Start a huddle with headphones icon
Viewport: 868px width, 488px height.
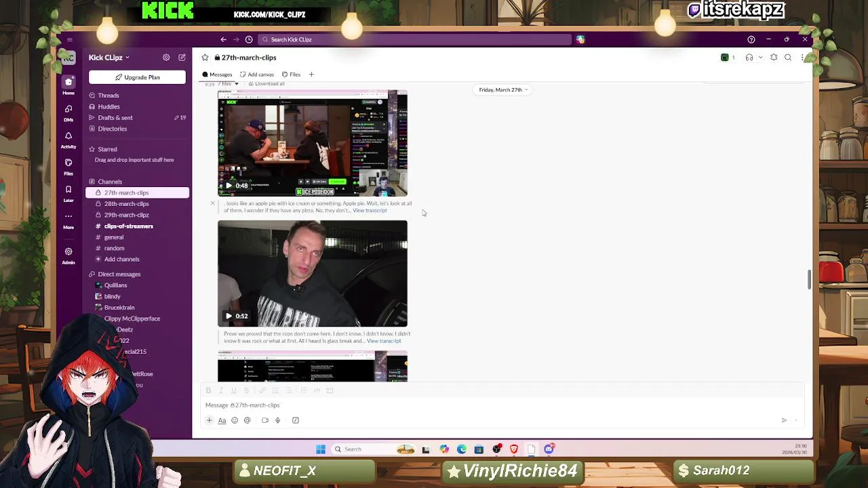click(749, 58)
